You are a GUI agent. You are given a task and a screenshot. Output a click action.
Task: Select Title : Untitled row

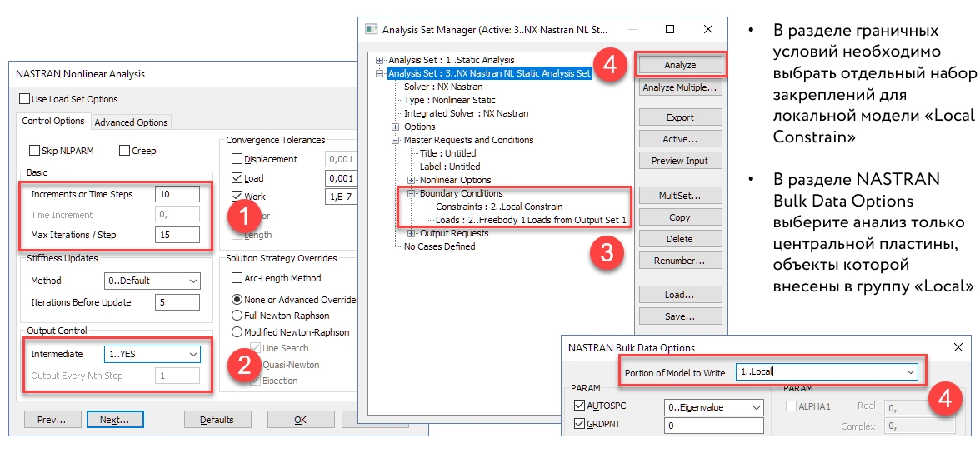tap(447, 153)
